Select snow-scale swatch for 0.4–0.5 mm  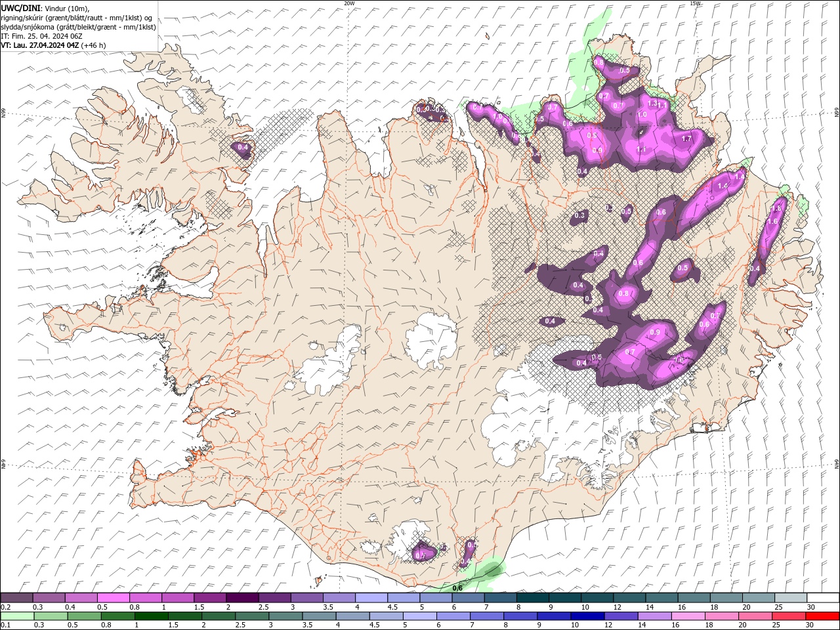click(x=81, y=598)
